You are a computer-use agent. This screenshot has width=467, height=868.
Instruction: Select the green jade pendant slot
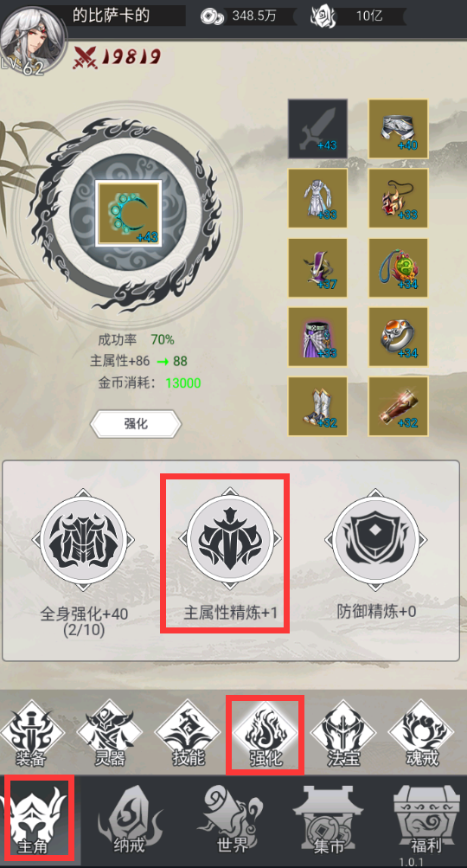pos(398,268)
